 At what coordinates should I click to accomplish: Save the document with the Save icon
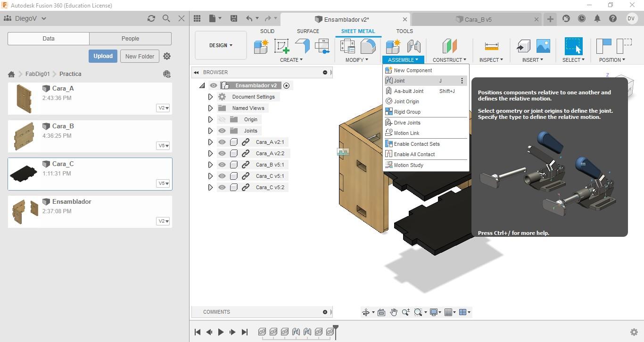233,18
